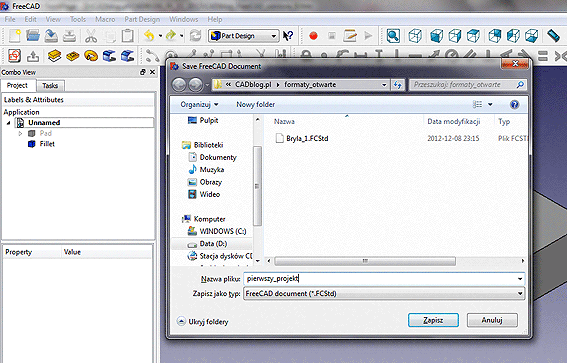Click the Chamfer feature icon
567x363 pixels.
[127, 56]
